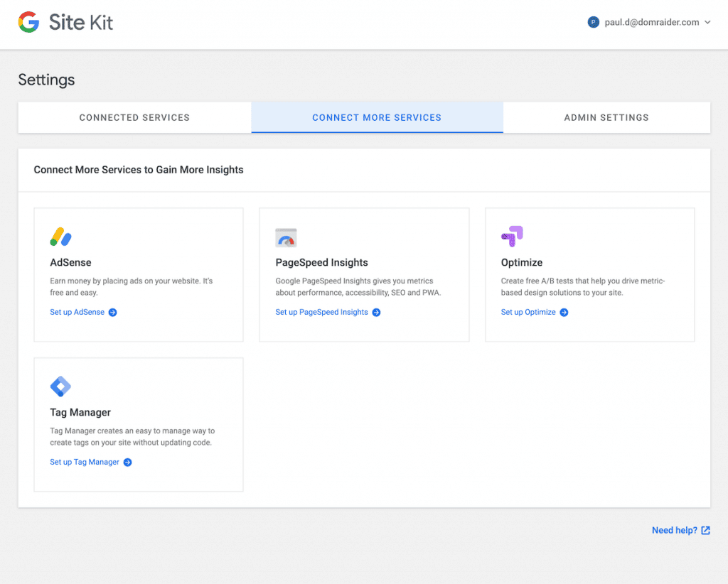Click the user avatar circle with P
Screen dimensions: 728x584
(x=594, y=22)
